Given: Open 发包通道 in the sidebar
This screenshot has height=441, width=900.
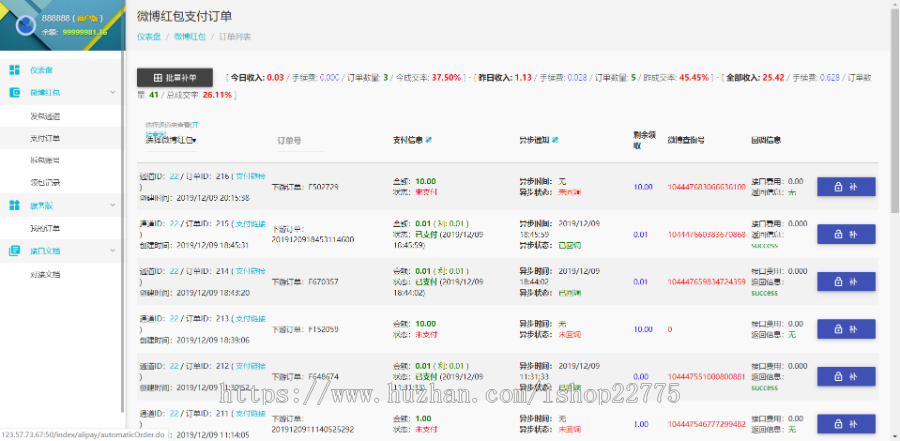Looking at the screenshot, I should click(x=45, y=116).
